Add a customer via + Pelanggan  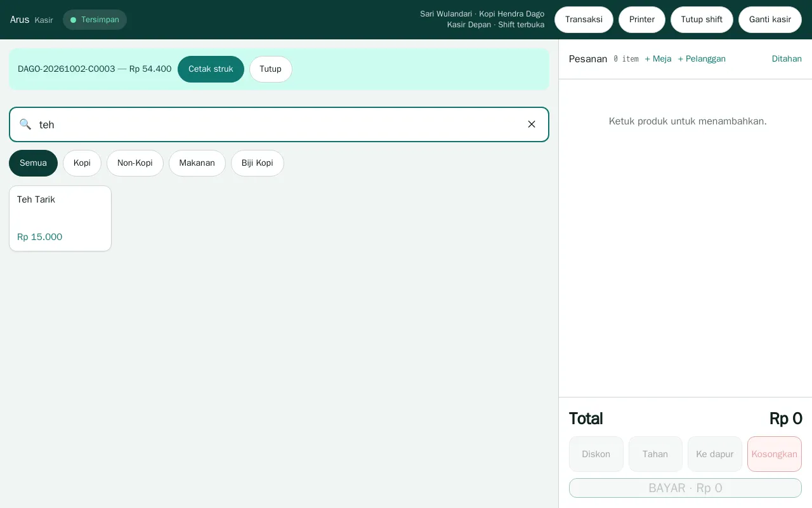(x=702, y=59)
